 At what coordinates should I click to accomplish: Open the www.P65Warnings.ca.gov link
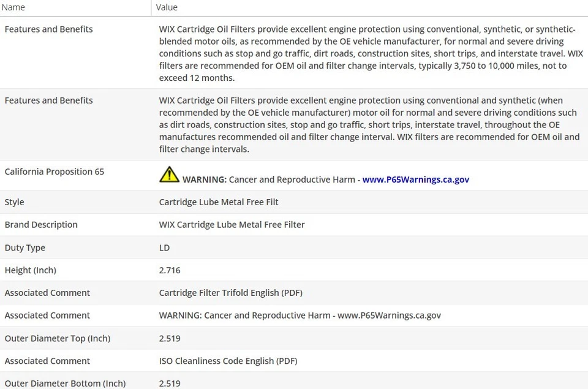(415, 179)
